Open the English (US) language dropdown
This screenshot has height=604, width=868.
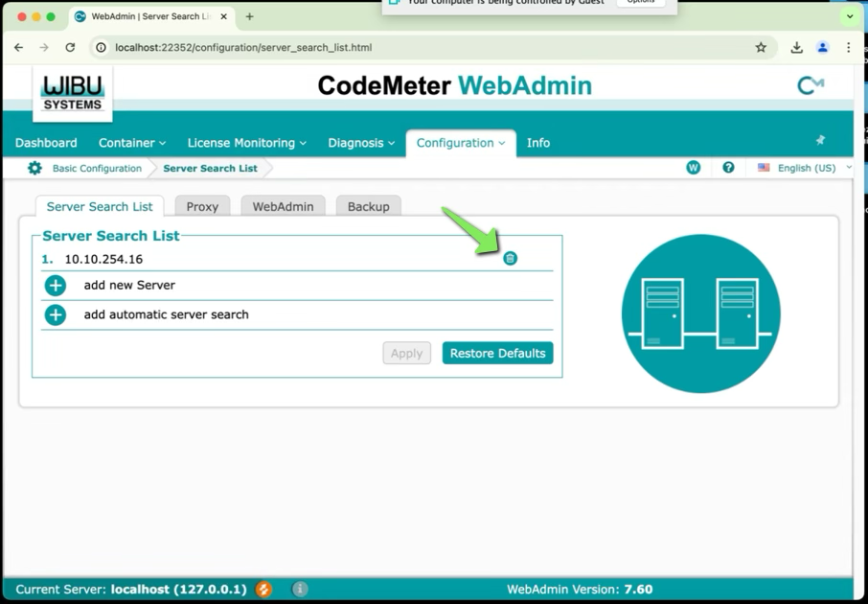point(805,168)
